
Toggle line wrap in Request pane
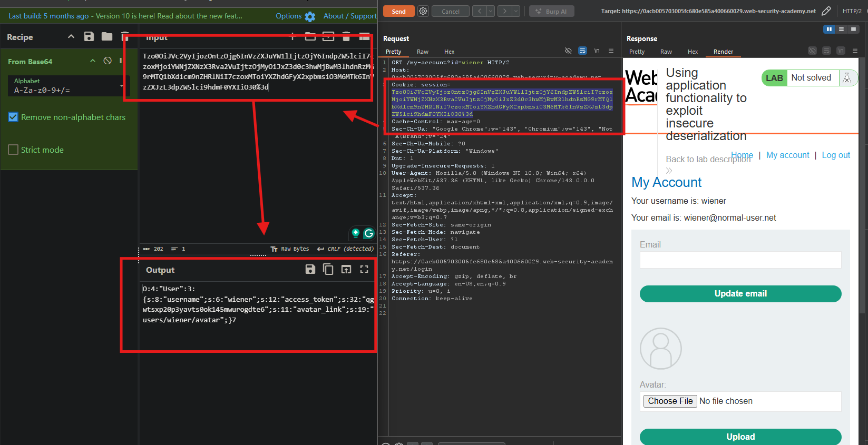(x=582, y=51)
